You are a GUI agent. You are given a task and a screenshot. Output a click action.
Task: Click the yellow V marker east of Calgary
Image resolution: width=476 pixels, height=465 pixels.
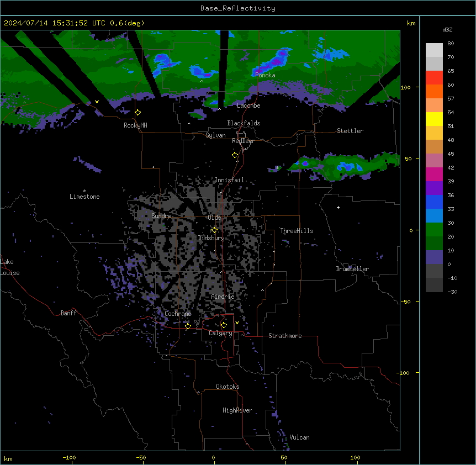pyautogui.click(x=237, y=323)
